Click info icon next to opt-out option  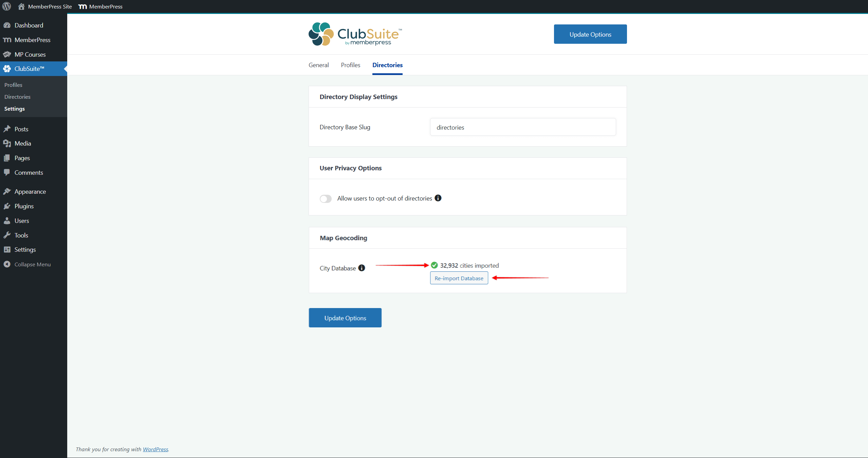click(438, 198)
